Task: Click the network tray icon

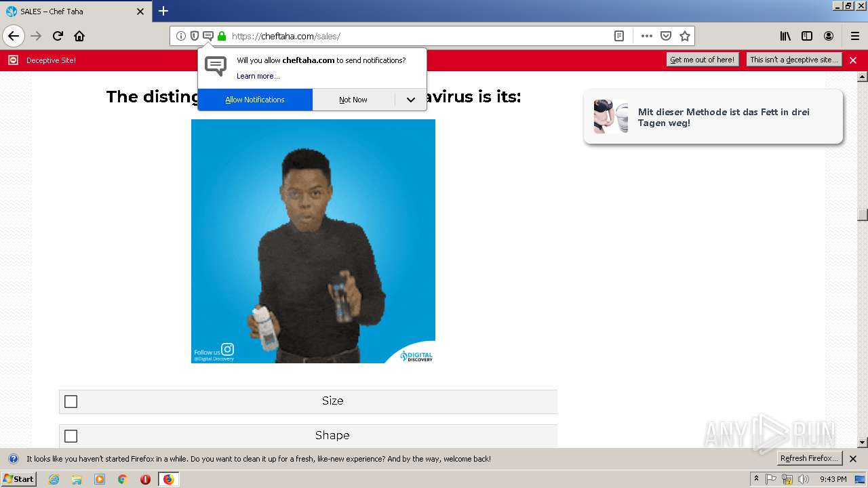Action: point(787,479)
